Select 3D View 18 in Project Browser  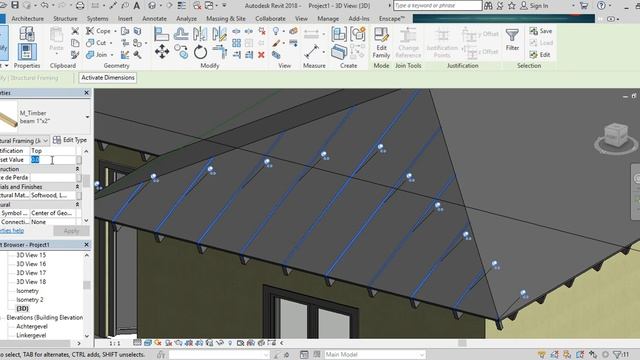click(31, 282)
